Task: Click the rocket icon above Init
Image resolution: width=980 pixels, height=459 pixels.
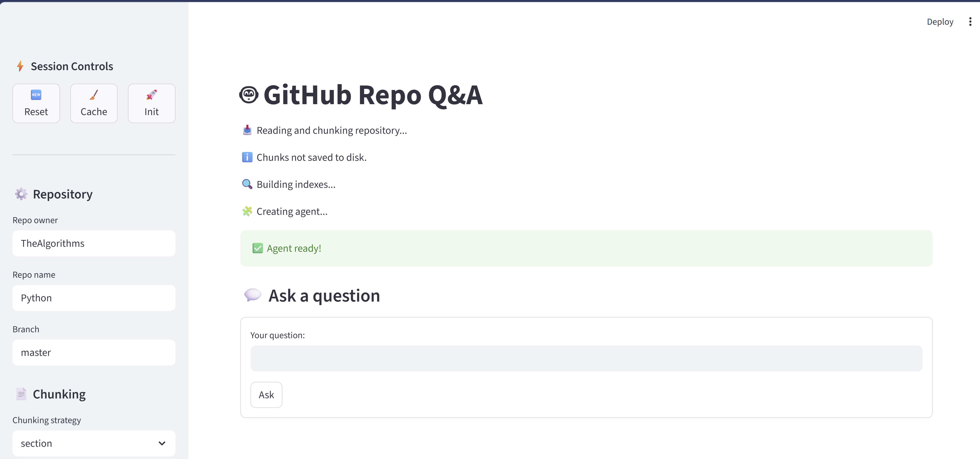Action: click(151, 95)
